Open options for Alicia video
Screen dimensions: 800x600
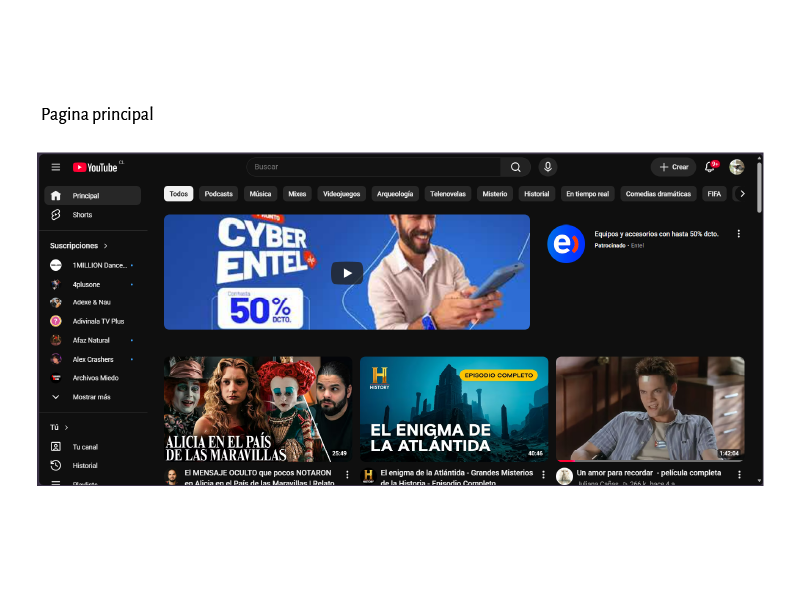pos(347,474)
